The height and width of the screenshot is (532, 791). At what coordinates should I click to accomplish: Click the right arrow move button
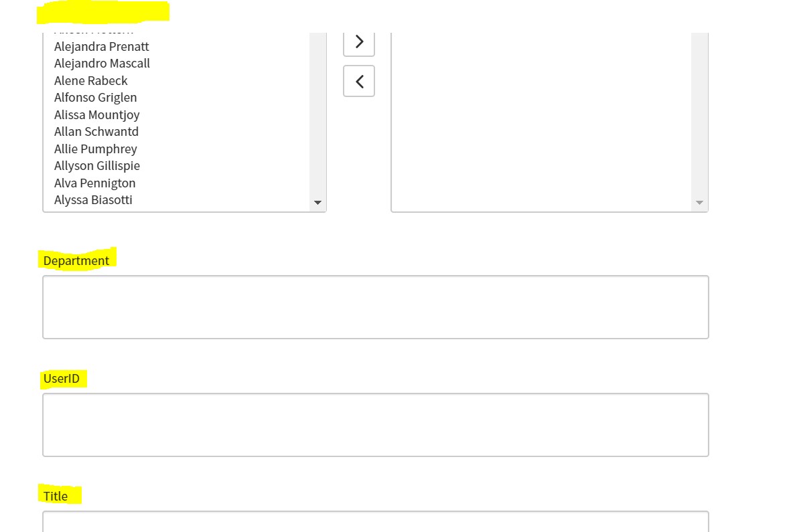tap(359, 42)
